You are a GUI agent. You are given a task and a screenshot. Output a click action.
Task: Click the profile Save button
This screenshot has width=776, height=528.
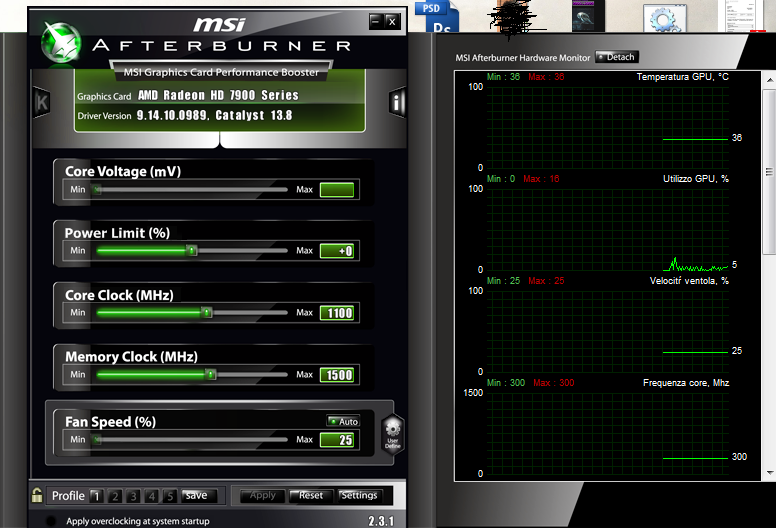pyautogui.click(x=199, y=495)
